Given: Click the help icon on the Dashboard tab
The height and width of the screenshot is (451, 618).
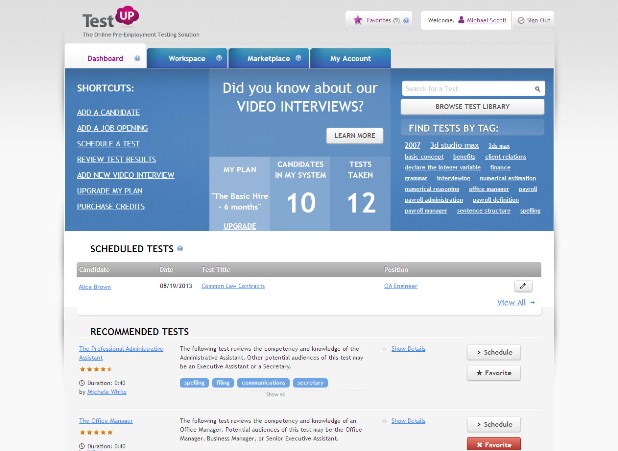Looking at the screenshot, I should click(137, 58).
